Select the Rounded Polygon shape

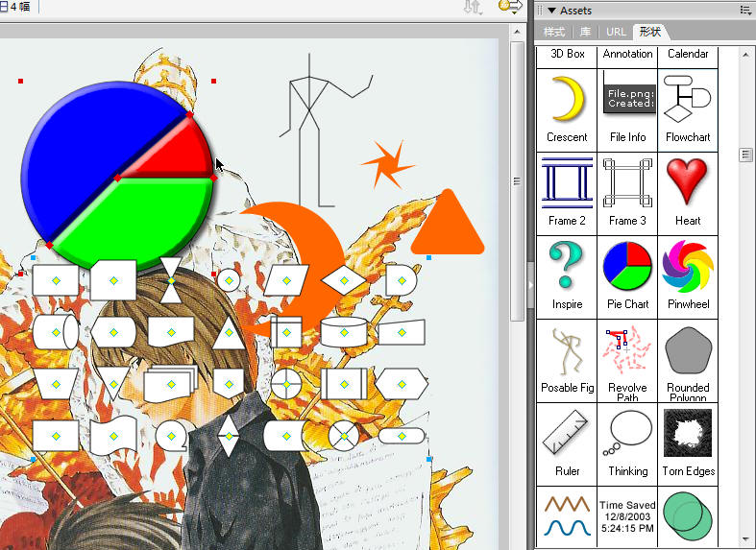tap(688, 361)
